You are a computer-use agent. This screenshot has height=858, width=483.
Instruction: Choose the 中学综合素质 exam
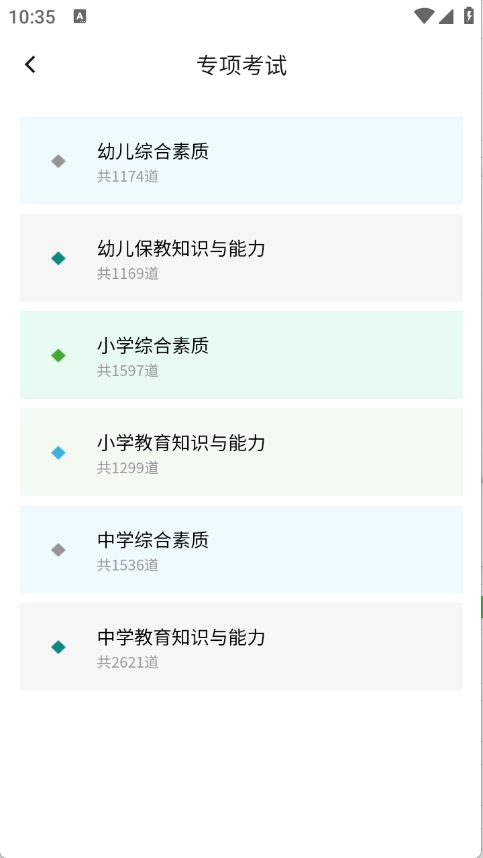pyautogui.click(x=241, y=549)
